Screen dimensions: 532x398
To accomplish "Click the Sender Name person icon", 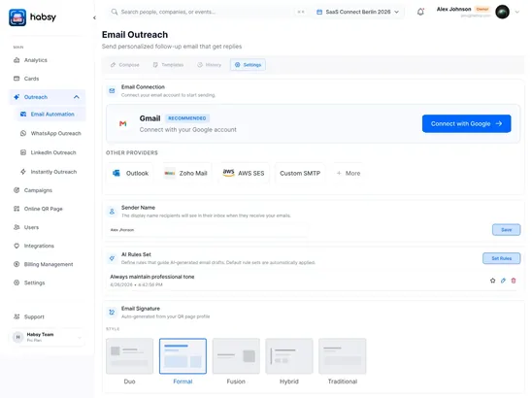I will tap(112, 212).
